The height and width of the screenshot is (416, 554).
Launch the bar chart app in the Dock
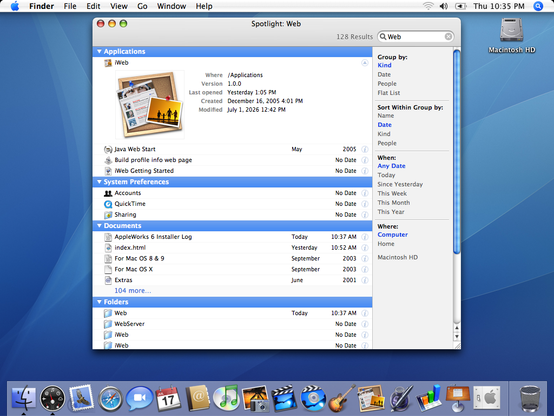[x=429, y=398]
